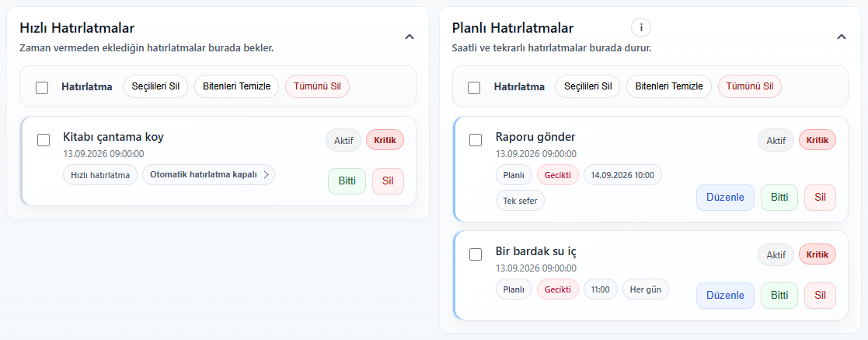The width and height of the screenshot is (868, 340).
Task: Click the Bir bardak su iç title
Action: coord(536,251)
